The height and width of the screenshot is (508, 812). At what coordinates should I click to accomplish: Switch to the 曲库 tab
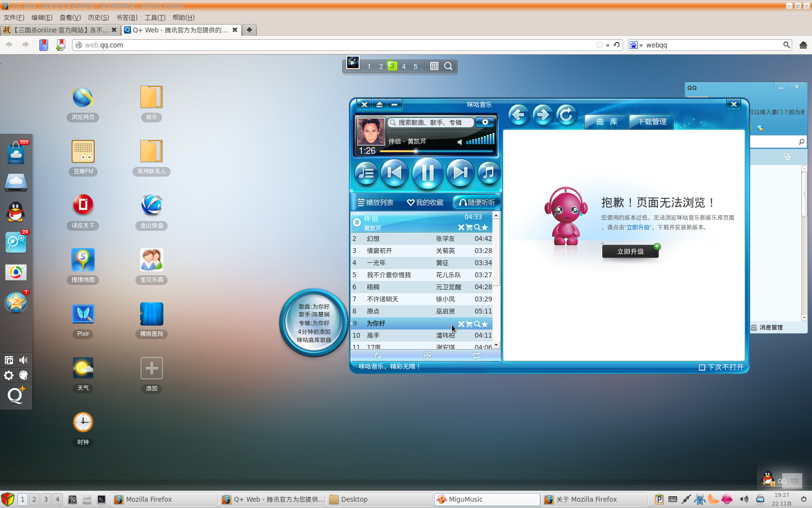click(607, 122)
